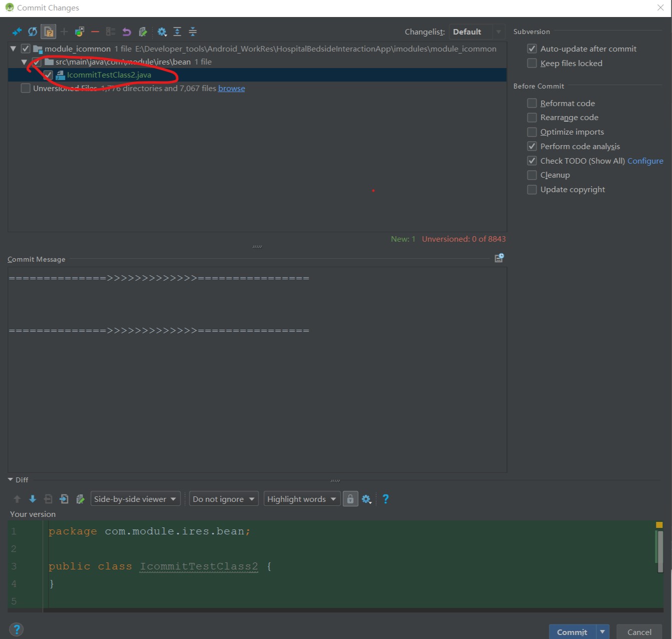Screen dimensions: 672x639
Task: Select the module_icommon row name
Action: coord(78,49)
